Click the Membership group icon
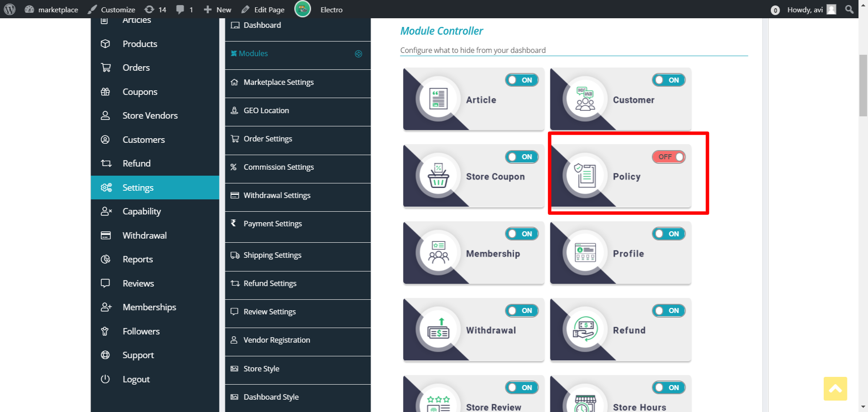Image resolution: width=868 pixels, height=412 pixels. click(x=438, y=252)
